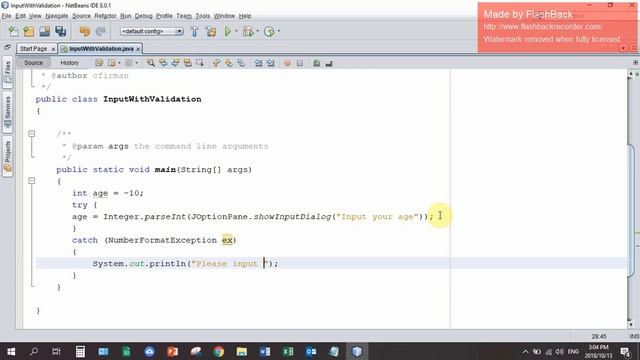Click the Save All toolbar icon
The width and height of the screenshot is (640, 360).
[x=60, y=31]
